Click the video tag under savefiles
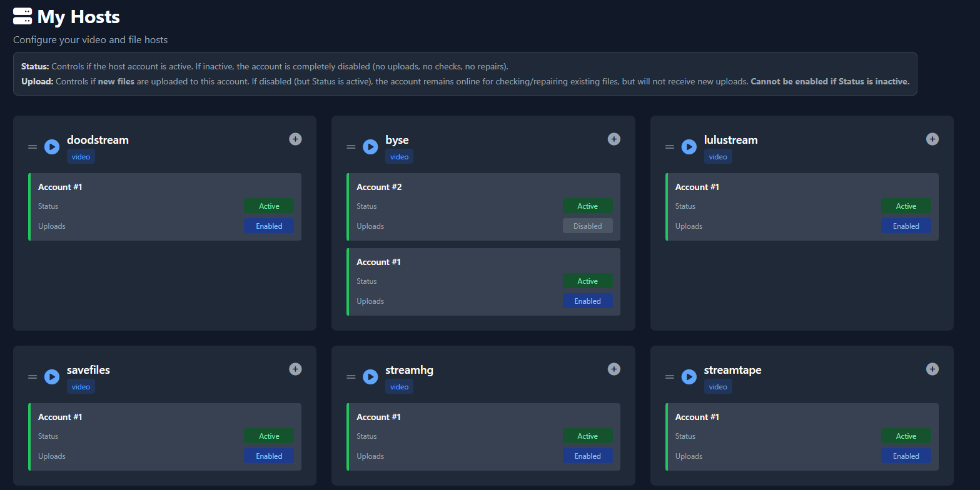 click(81, 387)
